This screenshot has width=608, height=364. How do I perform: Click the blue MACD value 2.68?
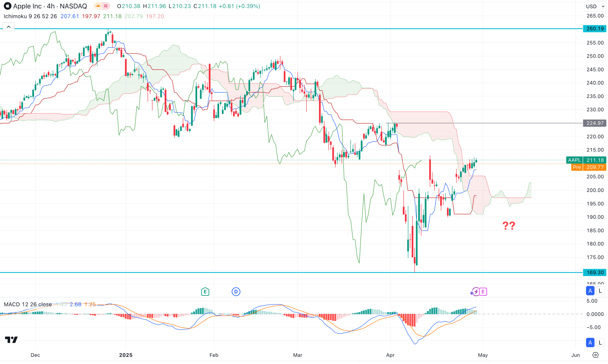coord(76,304)
